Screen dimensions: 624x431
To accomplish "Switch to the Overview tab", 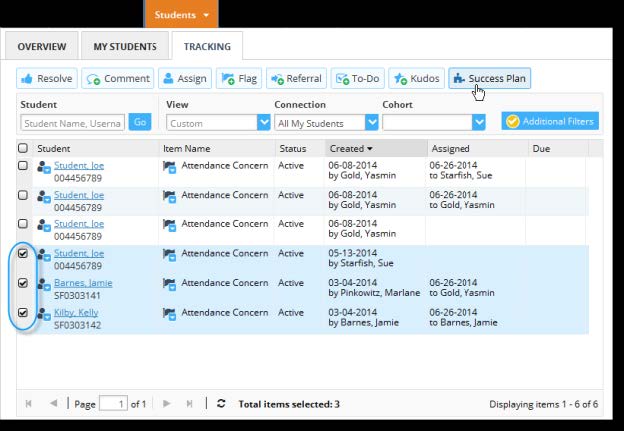I will tap(41, 46).
